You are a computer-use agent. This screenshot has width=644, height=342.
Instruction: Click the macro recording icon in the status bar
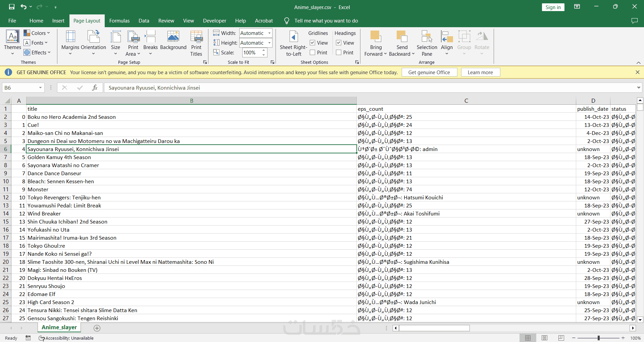(x=28, y=338)
